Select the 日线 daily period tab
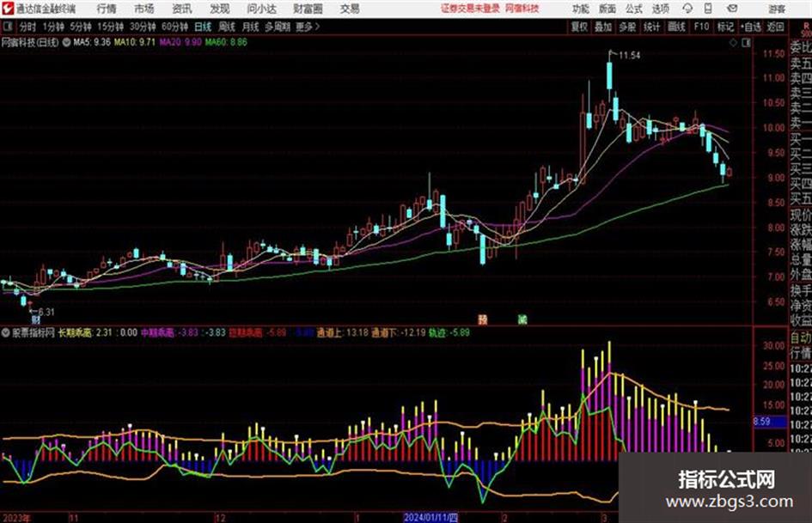 203,27
